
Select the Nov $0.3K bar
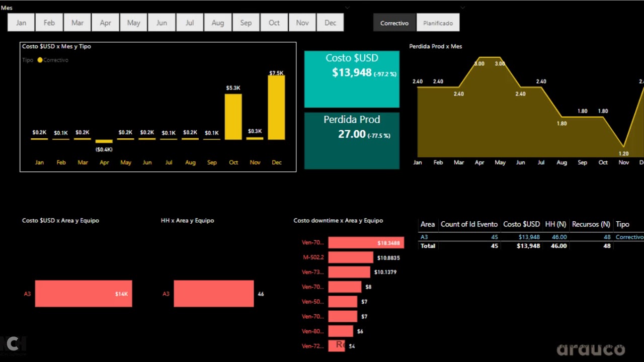pyautogui.click(x=255, y=138)
